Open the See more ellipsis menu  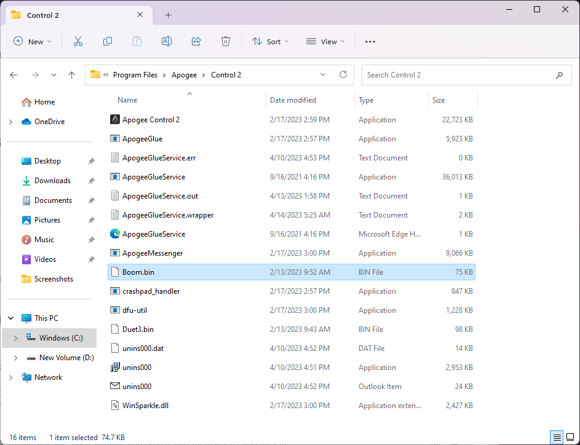[x=370, y=42]
